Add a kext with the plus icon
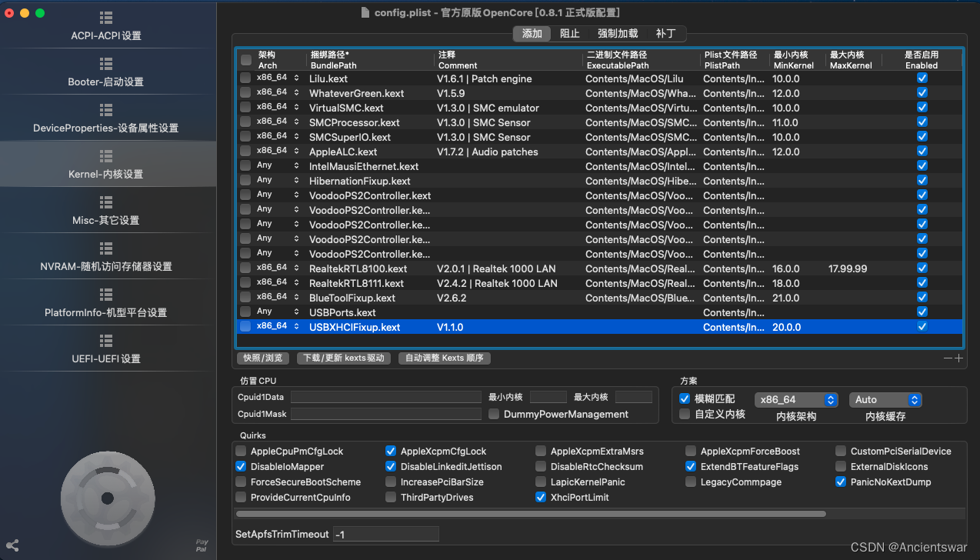 tap(958, 358)
